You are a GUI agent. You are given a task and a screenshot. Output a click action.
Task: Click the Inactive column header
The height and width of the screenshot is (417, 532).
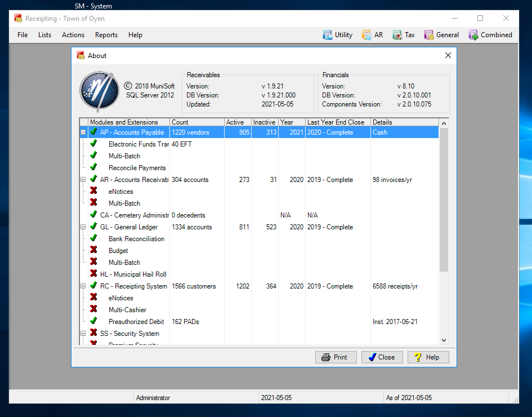coord(265,122)
